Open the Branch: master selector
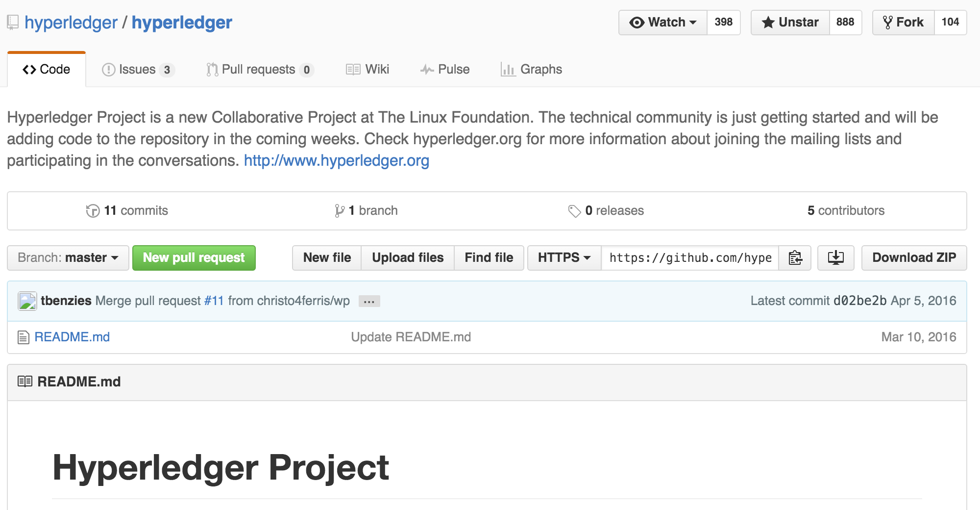Viewport: 980px width, 510px height. pyautogui.click(x=68, y=257)
